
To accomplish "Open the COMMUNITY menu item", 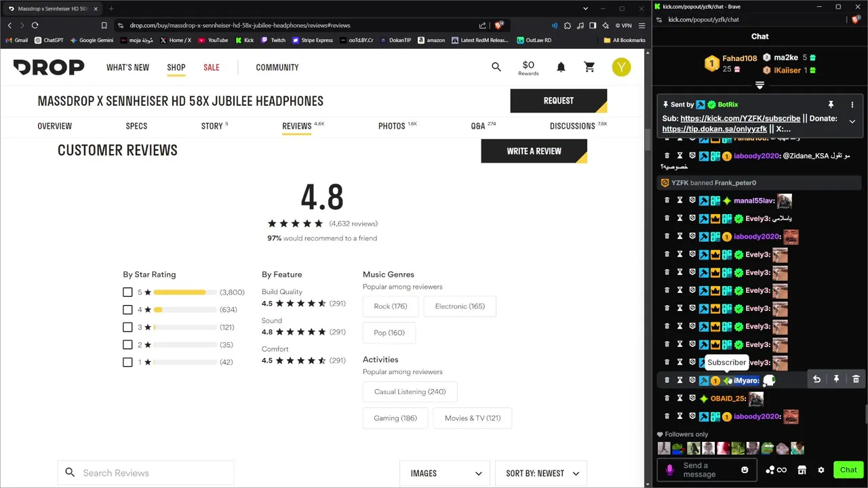I will tap(277, 67).
